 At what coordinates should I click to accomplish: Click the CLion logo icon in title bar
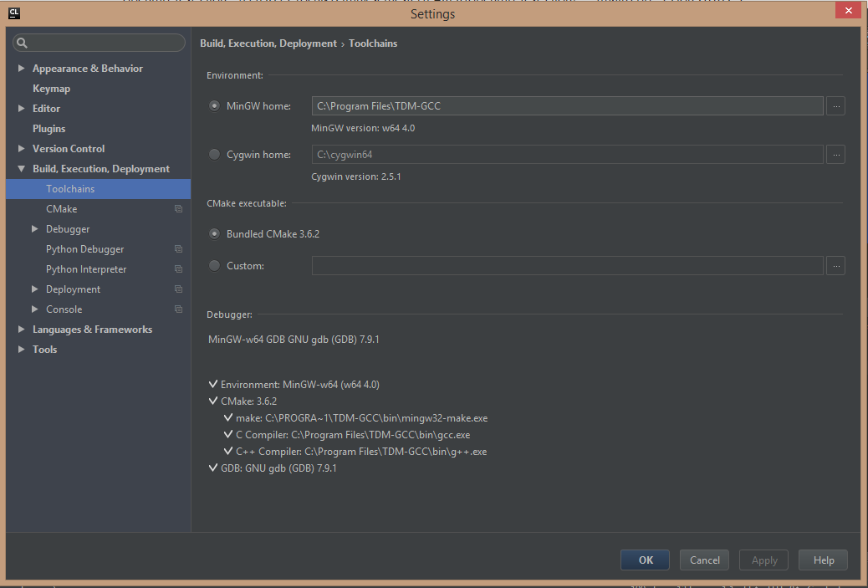tap(14, 13)
